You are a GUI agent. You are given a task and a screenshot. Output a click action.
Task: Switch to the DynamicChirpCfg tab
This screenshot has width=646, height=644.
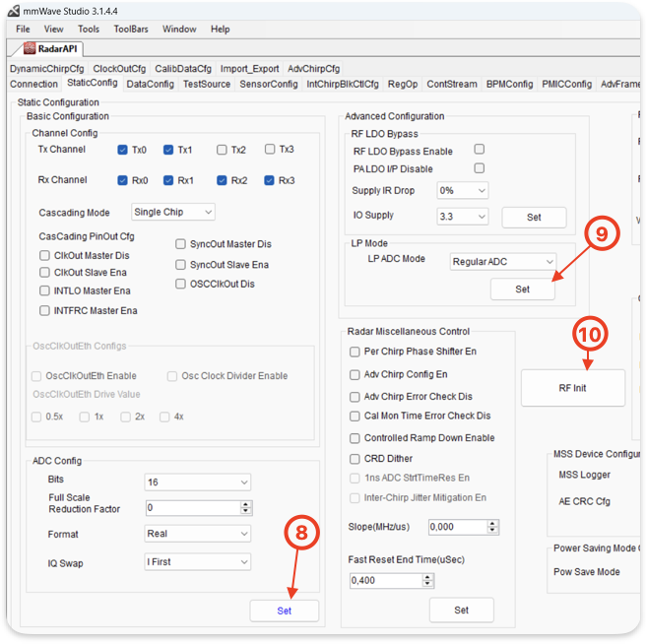point(47,69)
